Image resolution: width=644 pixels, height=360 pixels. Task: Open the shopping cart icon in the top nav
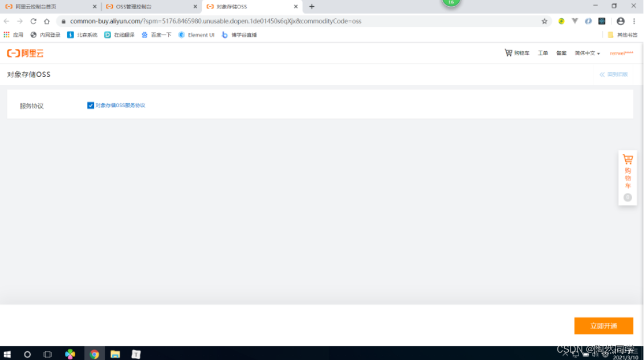[508, 52]
